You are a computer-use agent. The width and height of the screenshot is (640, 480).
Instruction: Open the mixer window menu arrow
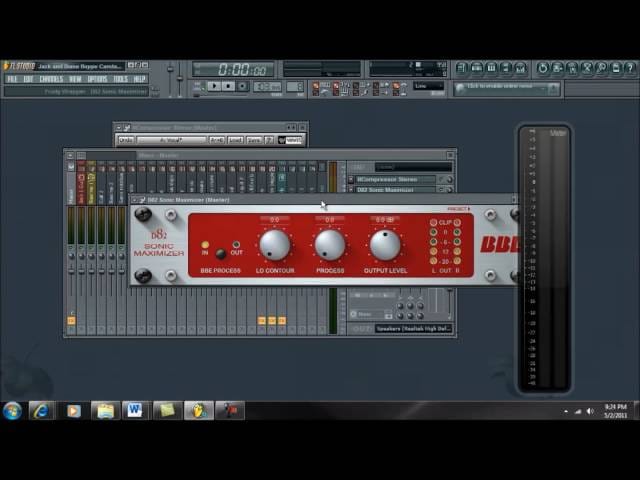(70, 156)
